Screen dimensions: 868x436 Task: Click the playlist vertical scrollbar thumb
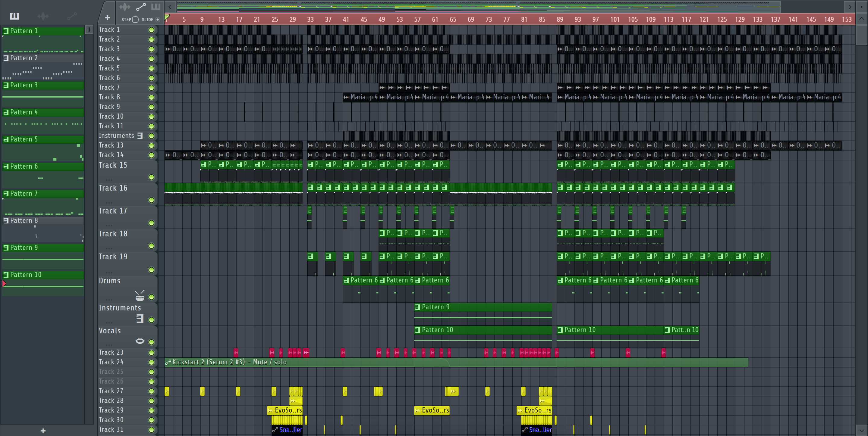coord(862,35)
